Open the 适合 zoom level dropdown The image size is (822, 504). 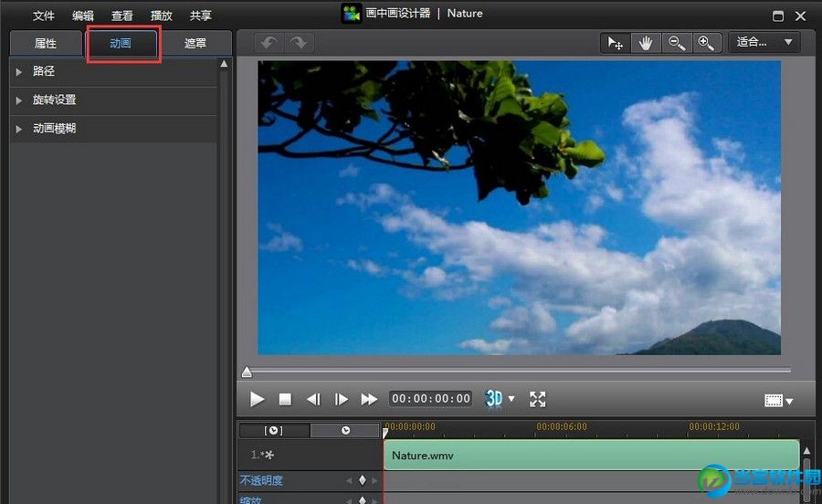[764, 42]
